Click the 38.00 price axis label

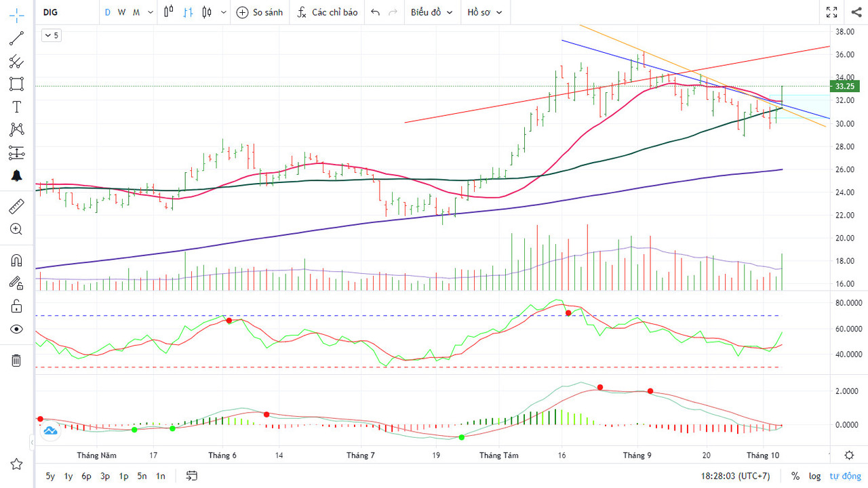844,32
